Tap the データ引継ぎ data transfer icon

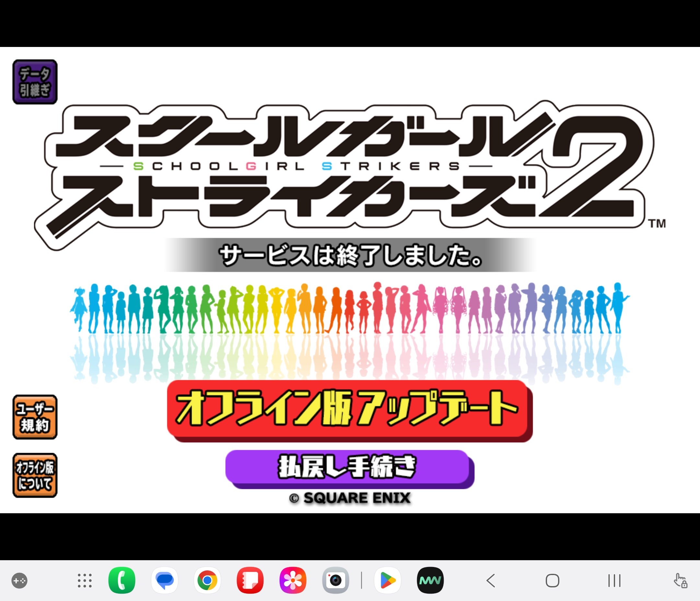point(35,82)
